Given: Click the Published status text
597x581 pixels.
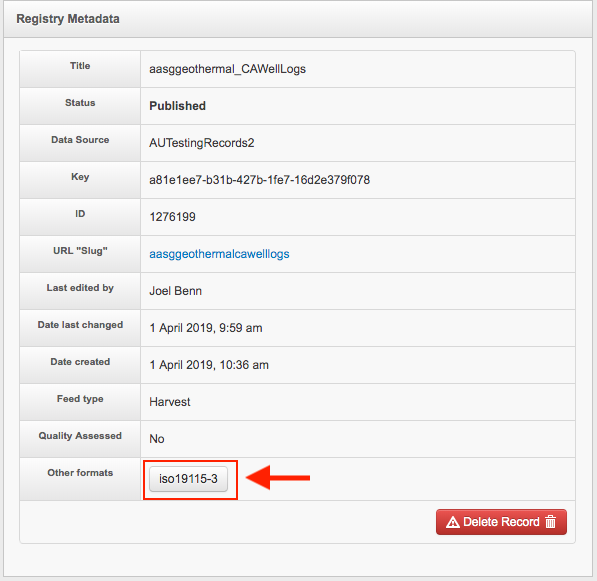Looking at the screenshot, I should pos(177,106).
